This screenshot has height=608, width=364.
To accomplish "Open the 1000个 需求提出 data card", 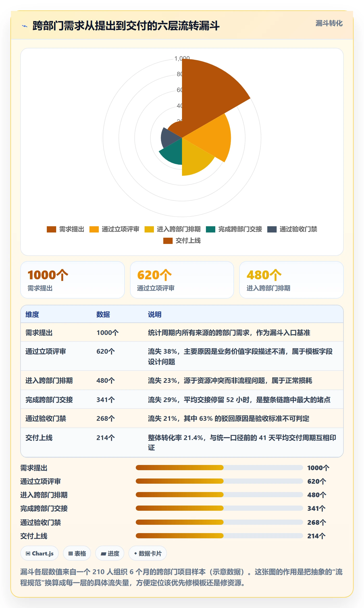I will [x=73, y=280].
